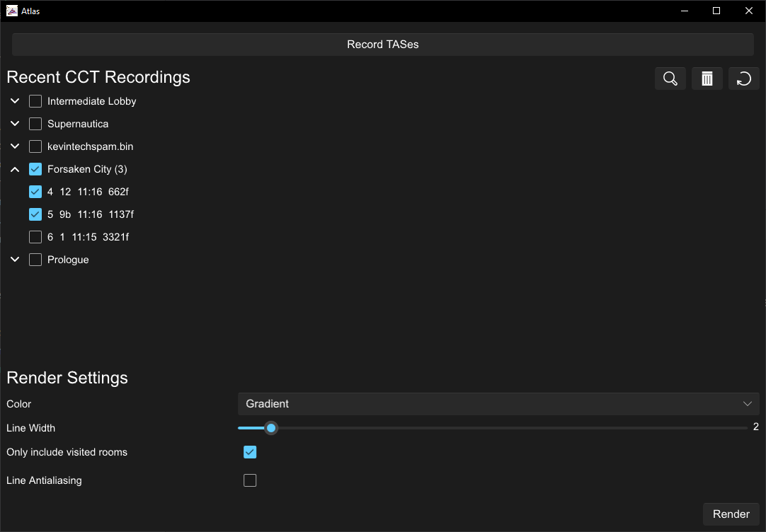Expand the Intermediate Lobby group
This screenshot has width=766, height=532.
point(15,101)
